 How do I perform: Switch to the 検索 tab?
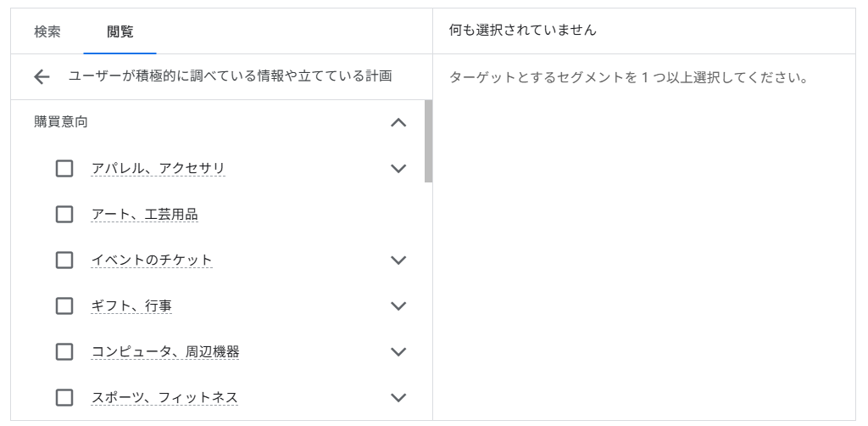[x=47, y=31]
